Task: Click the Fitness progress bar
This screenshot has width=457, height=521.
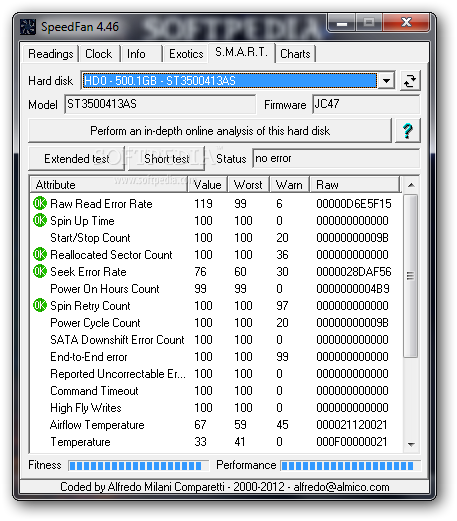Action: click(x=138, y=465)
